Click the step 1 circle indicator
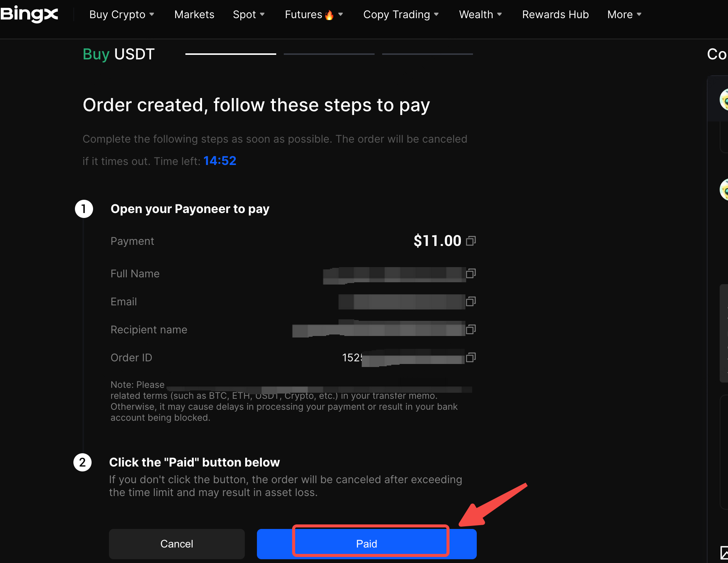This screenshot has width=728, height=563. (84, 209)
